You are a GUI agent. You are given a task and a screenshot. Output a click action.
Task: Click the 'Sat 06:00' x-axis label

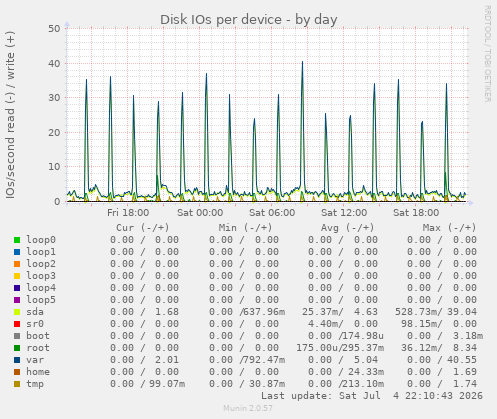272,213
